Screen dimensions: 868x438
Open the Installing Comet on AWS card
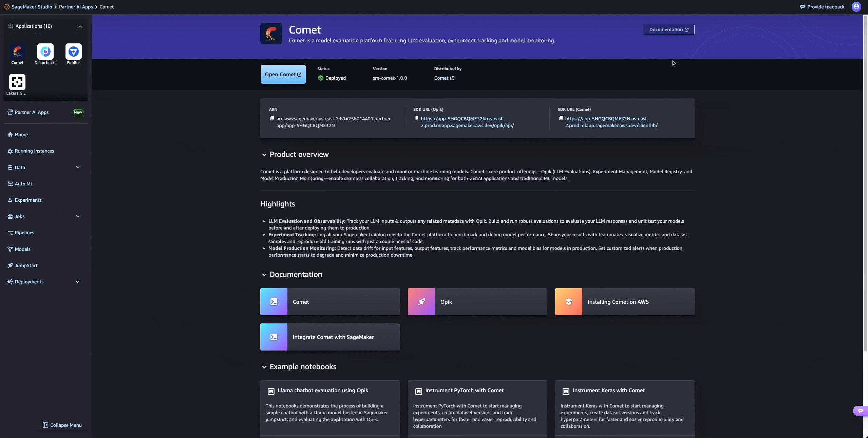[x=624, y=302]
